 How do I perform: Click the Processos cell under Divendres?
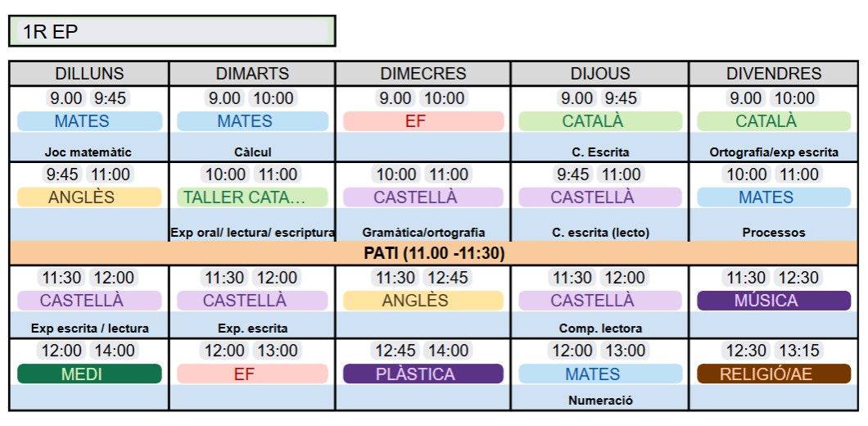pos(773,233)
